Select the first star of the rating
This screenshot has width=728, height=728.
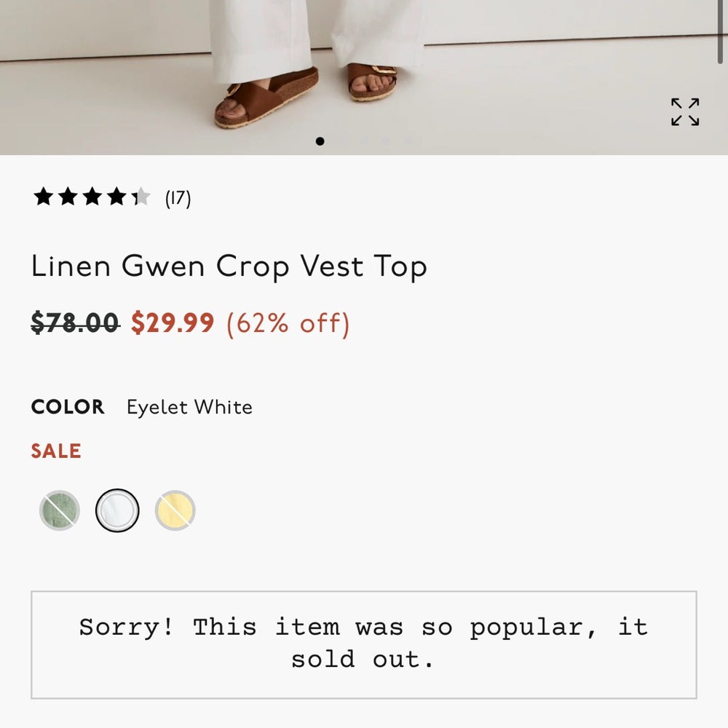[x=41, y=197]
